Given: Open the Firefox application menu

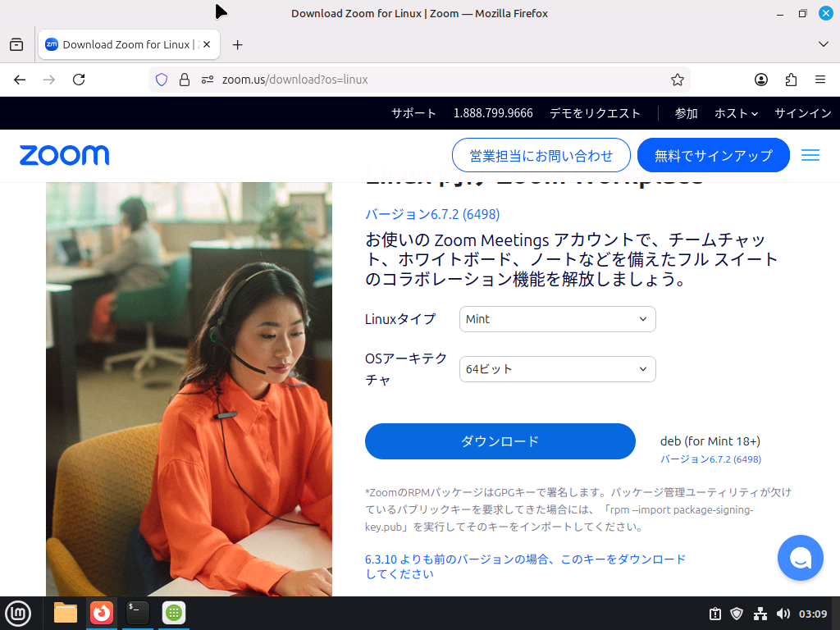Looking at the screenshot, I should pos(819,80).
